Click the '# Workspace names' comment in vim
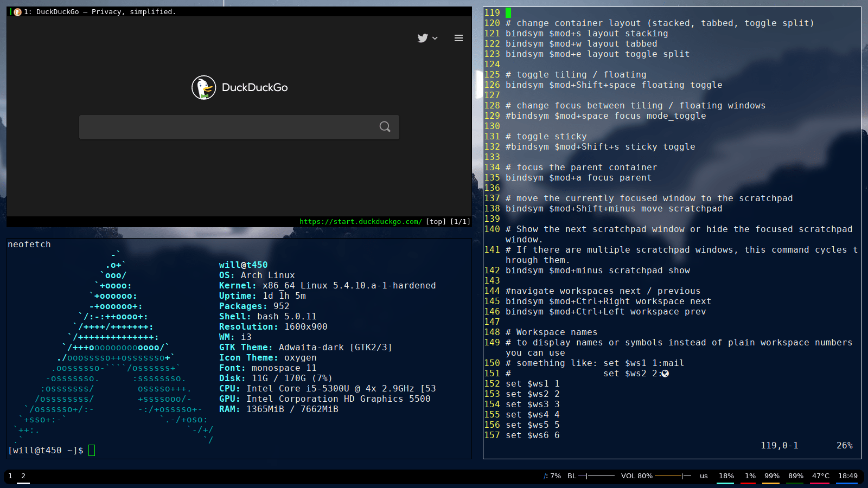The height and width of the screenshot is (488, 868). click(x=551, y=332)
